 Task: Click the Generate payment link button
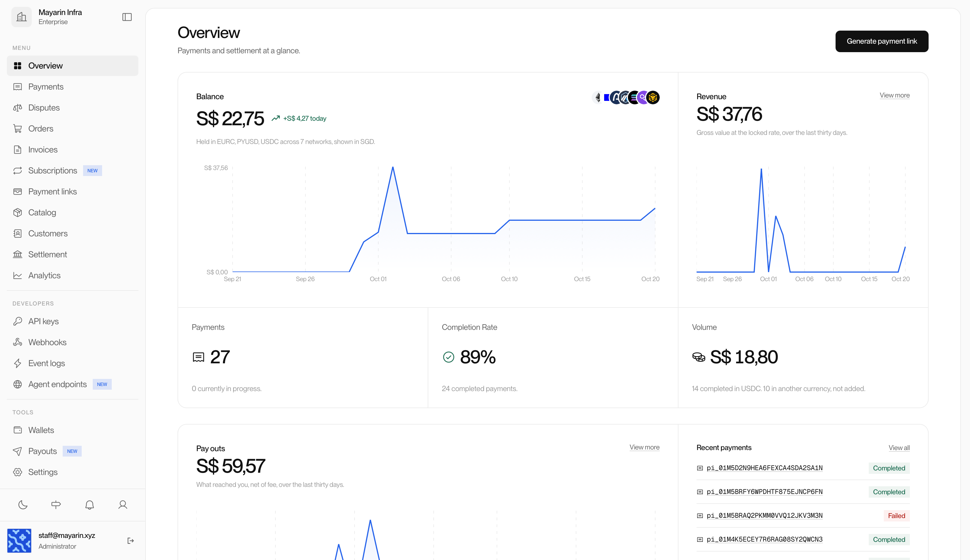click(882, 41)
